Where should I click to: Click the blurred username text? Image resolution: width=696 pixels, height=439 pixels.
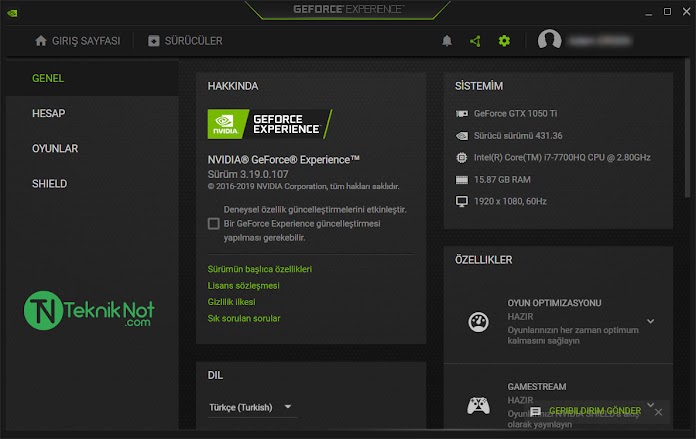600,41
